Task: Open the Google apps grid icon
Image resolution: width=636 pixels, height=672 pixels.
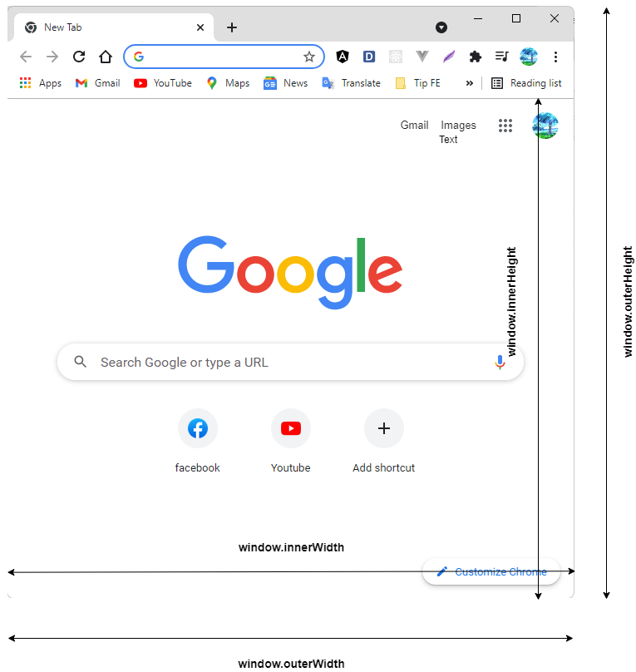Action: (505, 126)
